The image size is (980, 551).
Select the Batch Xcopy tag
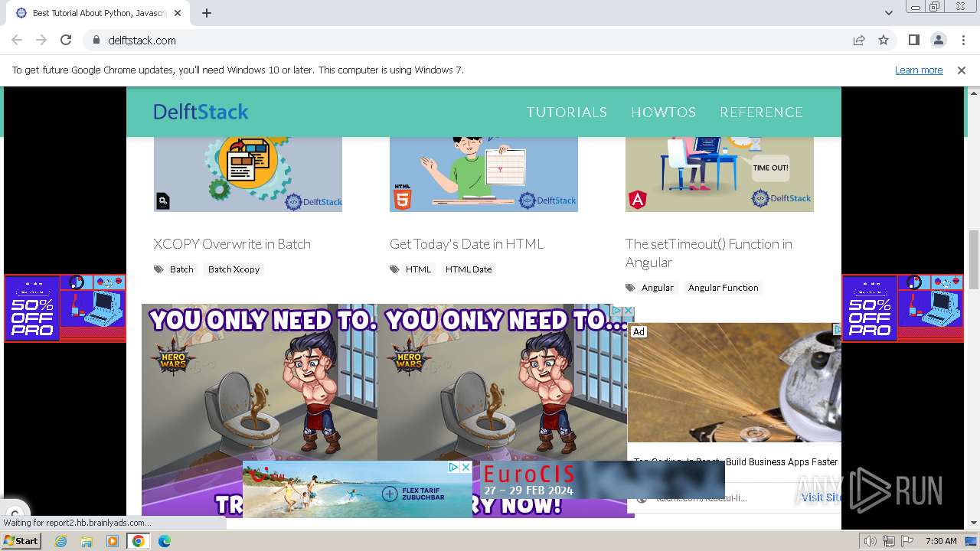click(x=234, y=269)
